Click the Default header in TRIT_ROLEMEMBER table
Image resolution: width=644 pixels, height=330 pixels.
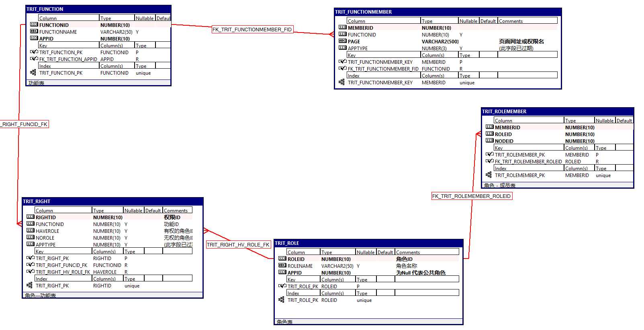624,120
